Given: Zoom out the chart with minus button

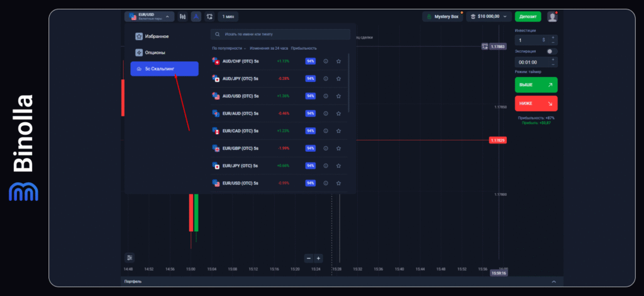Looking at the screenshot, I should (x=308, y=258).
